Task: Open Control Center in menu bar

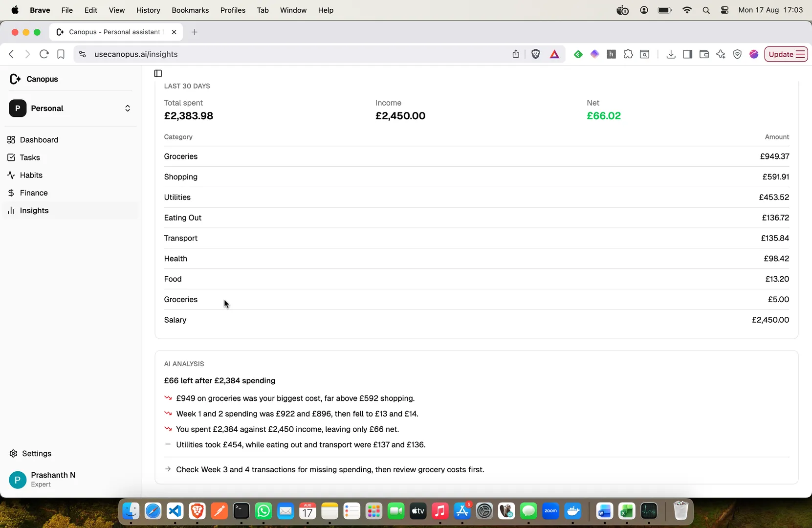Action: (x=724, y=10)
